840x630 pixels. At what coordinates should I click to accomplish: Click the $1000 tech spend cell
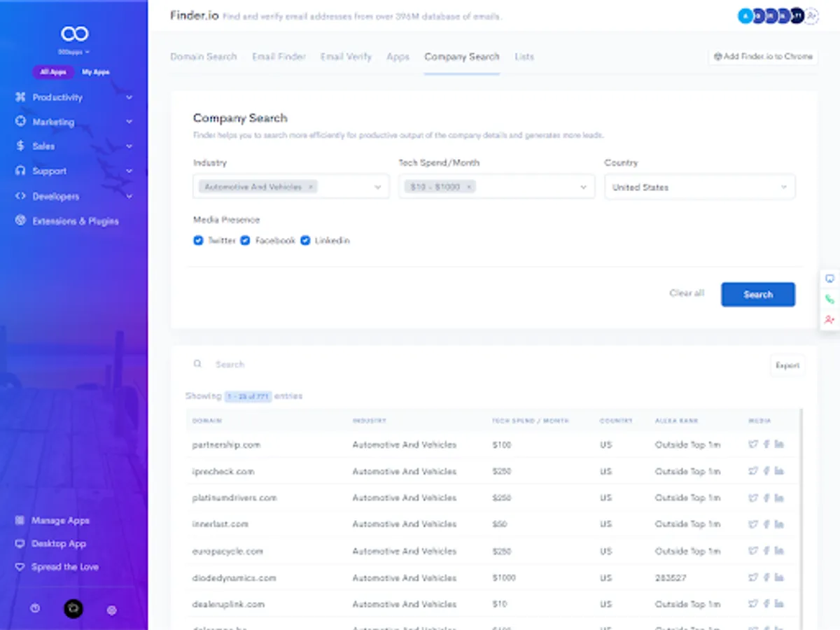coord(504,577)
